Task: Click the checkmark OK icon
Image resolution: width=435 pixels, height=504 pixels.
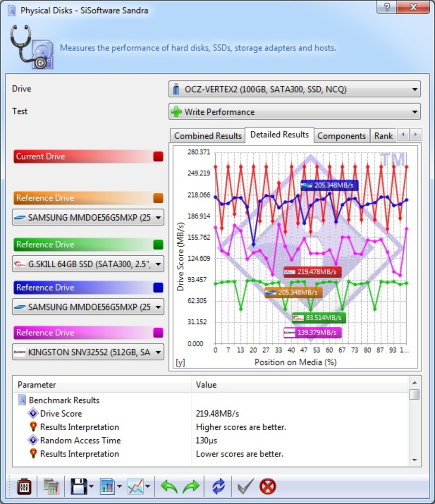Action: pos(246,486)
